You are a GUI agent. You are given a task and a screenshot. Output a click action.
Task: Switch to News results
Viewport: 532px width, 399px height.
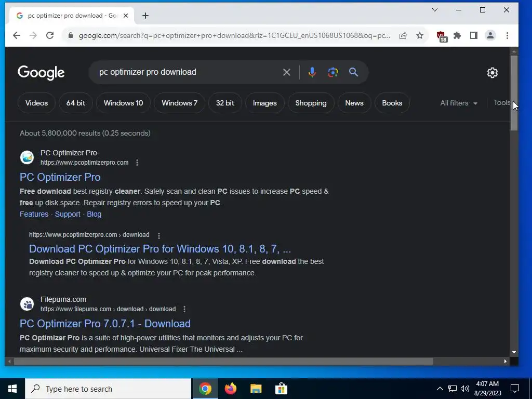(354, 103)
